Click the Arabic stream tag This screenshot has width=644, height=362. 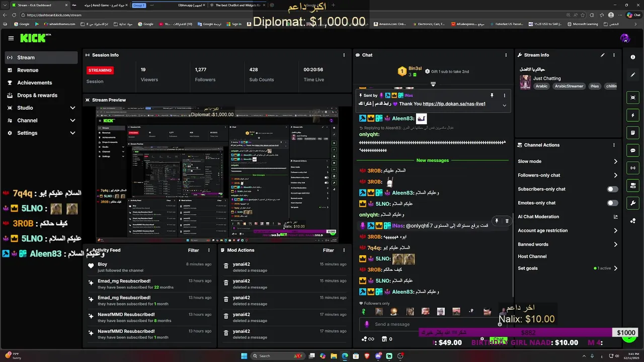click(x=541, y=86)
